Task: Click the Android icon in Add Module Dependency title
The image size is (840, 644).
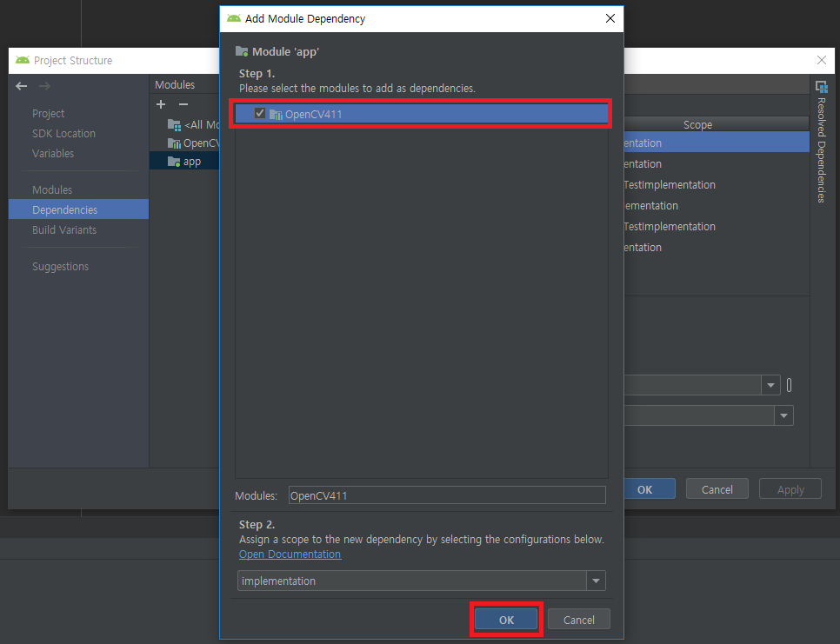Action: click(234, 18)
